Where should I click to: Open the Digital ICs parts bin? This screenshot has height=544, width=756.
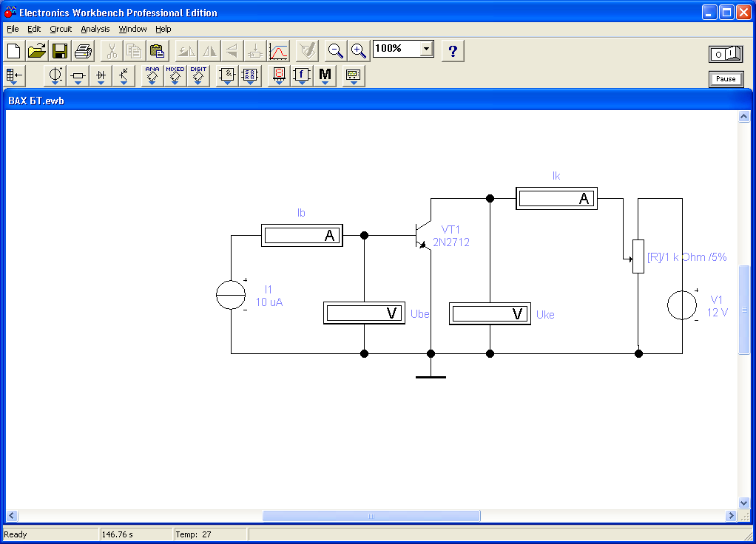[198, 75]
